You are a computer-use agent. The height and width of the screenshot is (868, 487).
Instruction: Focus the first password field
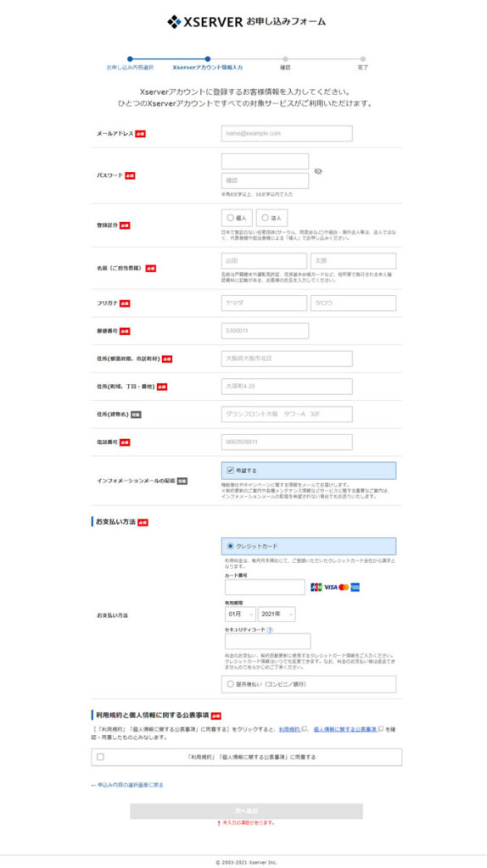coord(265,161)
